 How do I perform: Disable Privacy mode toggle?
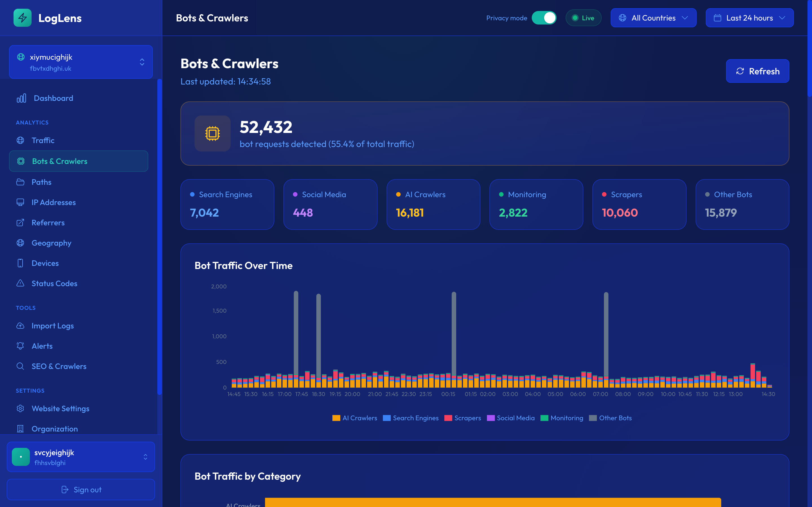coord(544,18)
